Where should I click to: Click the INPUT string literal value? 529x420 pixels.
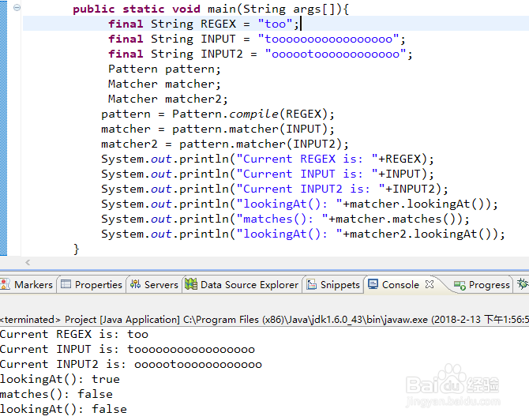tap(328, 39)
